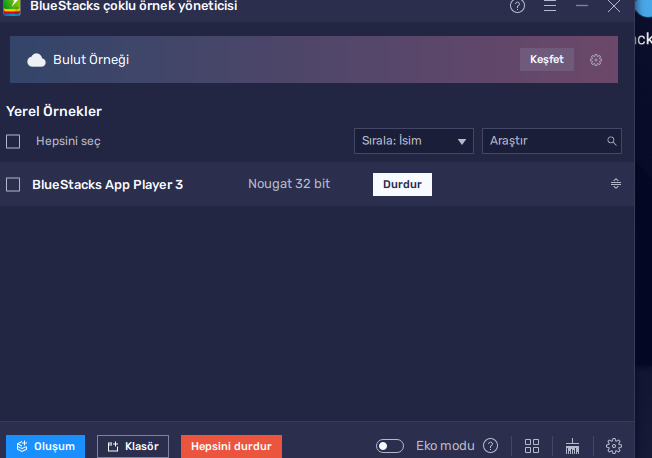The height and width of the screenshot is (458, 652).
Task: Stop instance with Durdur button
Action: pos(402,184)
